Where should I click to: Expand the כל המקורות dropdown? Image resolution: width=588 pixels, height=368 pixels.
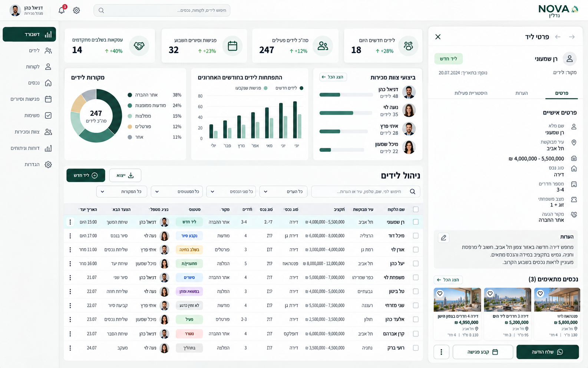(122, 191)
